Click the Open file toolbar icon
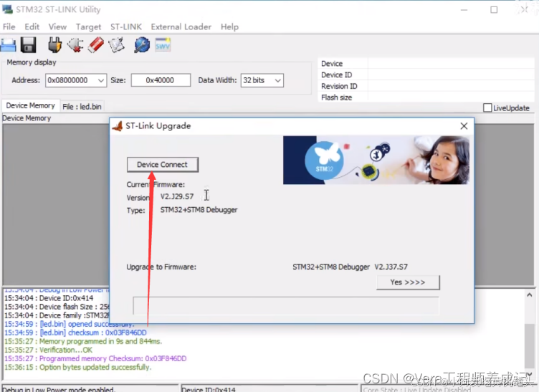Viewport: 539px width, 392px height. (x=9, y=45)
